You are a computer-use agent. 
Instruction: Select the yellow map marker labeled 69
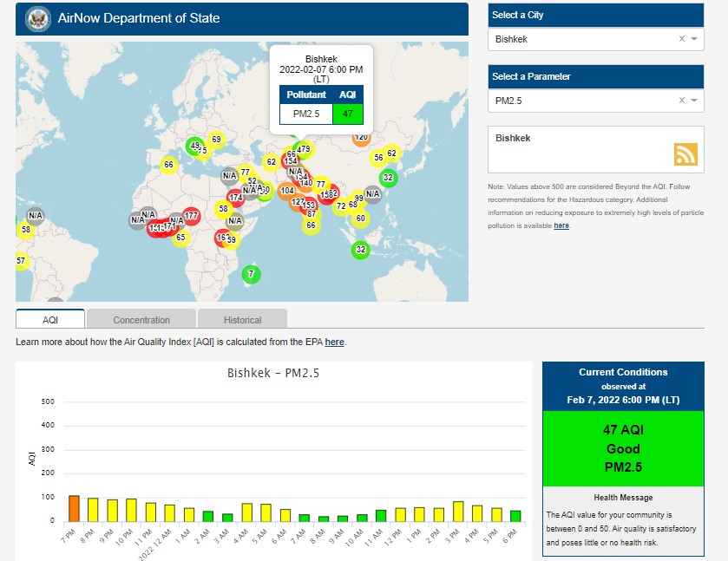click(x=216, y=140)
